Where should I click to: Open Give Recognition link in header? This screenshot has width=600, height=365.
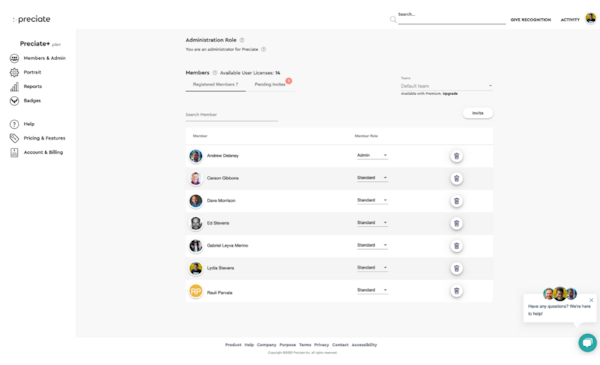530,20
